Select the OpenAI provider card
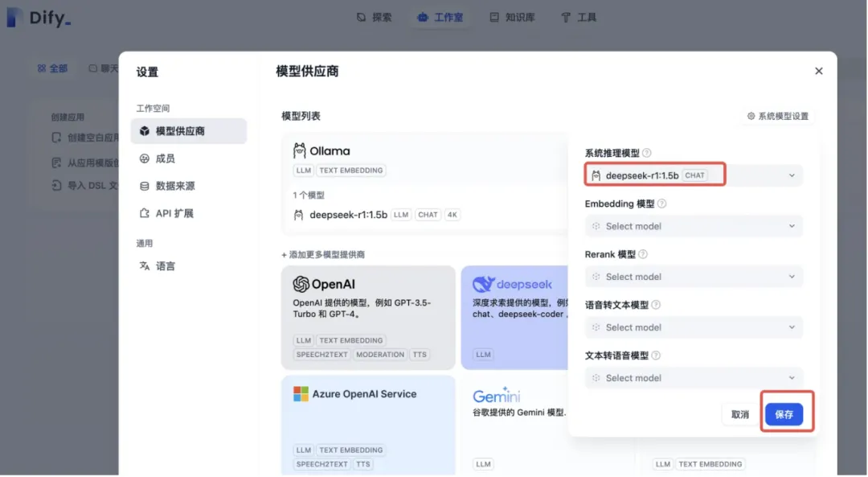Viewport: 868px width, 477px height. pyautogui.click(x=368, y=318)
